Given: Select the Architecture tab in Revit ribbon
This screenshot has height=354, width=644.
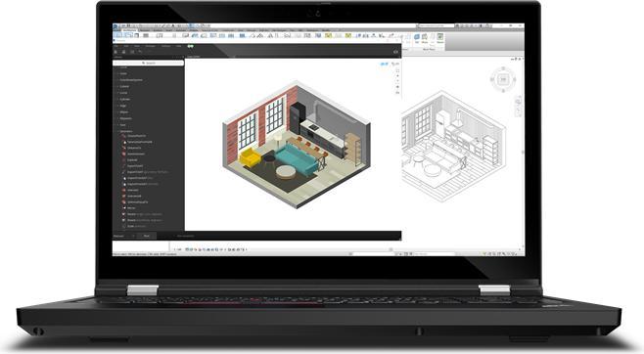Looking at the screenshot, I should coord(129,30).
